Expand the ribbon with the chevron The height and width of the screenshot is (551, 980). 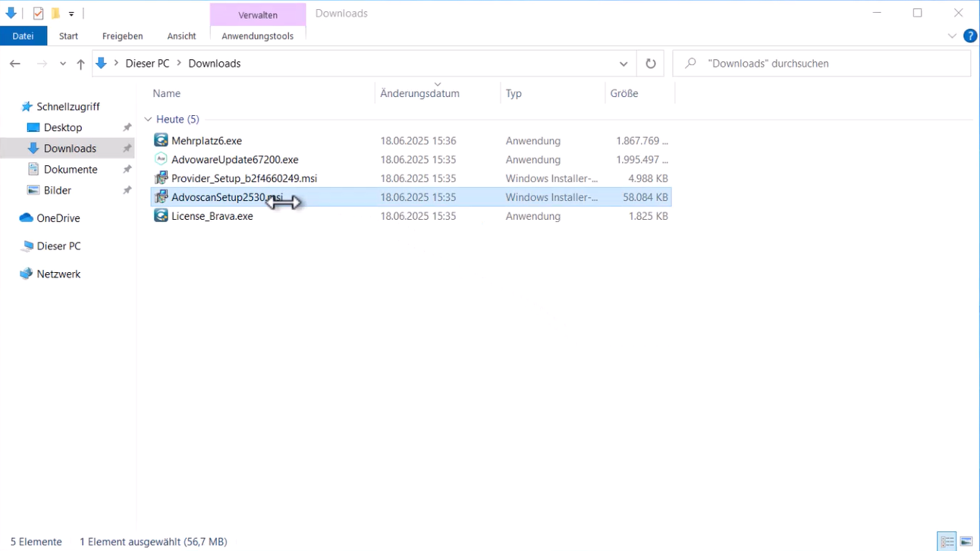pyautogui.click(x=952, y=36)
